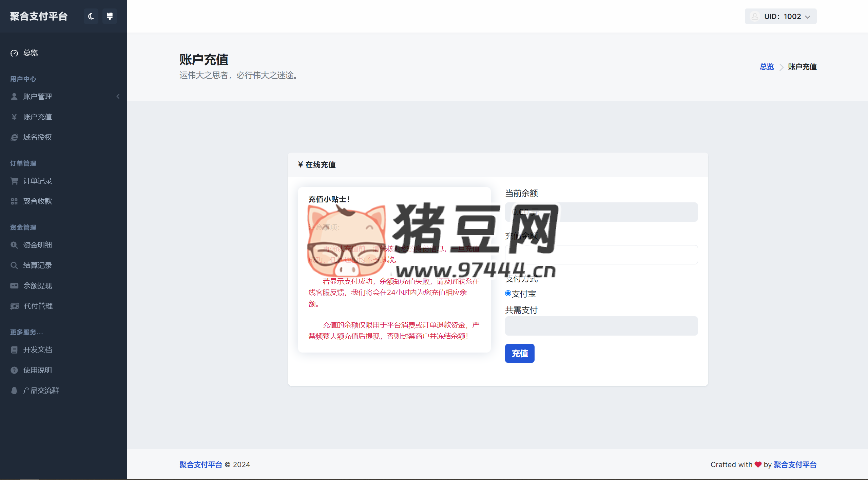Toggle dark mode moon icon
This screenshot has height=480, width=868.
click(91, 16)
